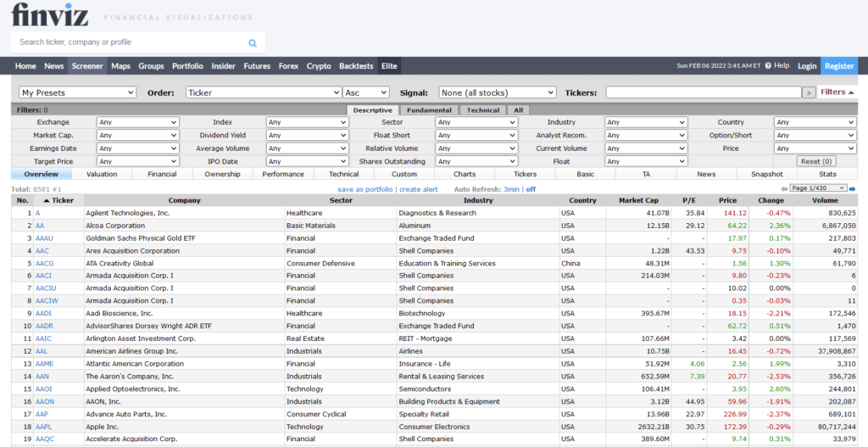
Task: Collapse the Filters panel toggle
Action: (837, 92)
